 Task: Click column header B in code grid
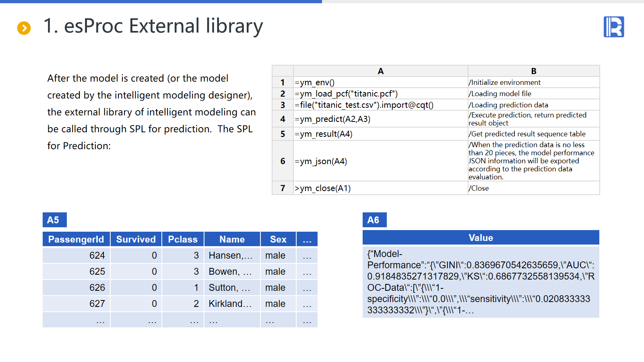(533, 71)
